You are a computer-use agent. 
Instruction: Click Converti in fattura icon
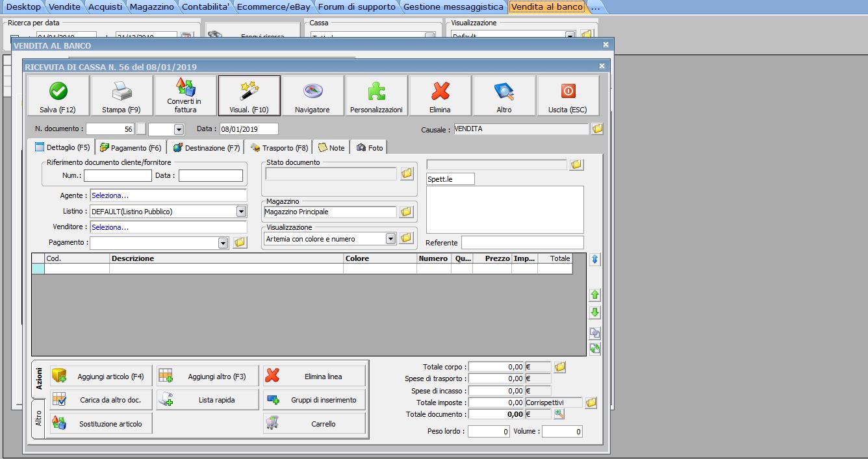pos(185,95)
